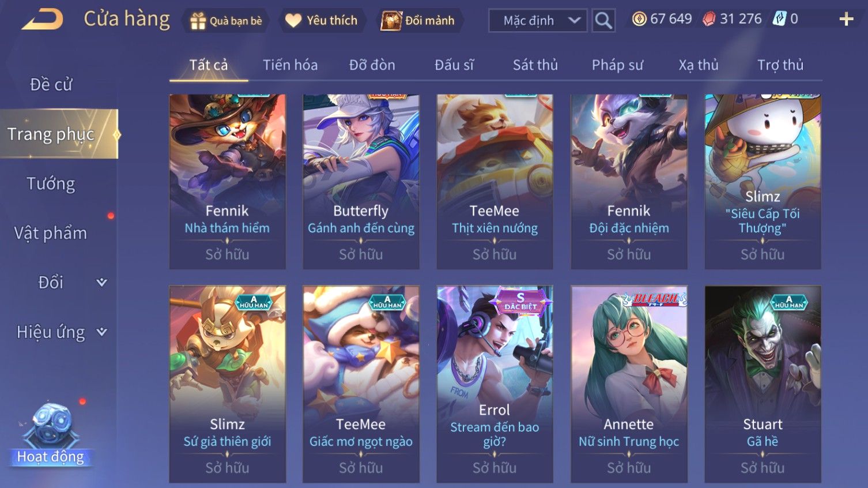Screen dimensions: 868x488
Task: Tap the plus icon to add currency
Action: [846, 19]
